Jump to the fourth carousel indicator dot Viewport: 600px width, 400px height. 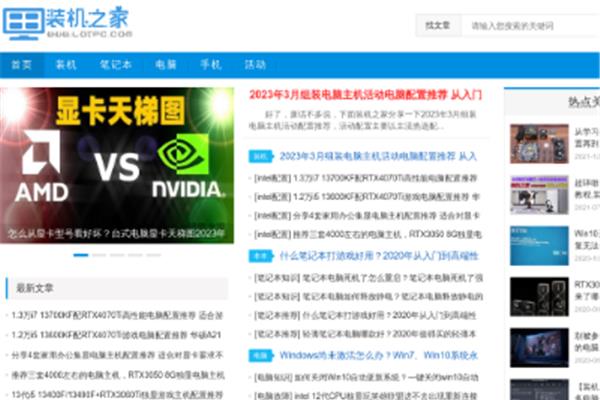coord(135,255)
